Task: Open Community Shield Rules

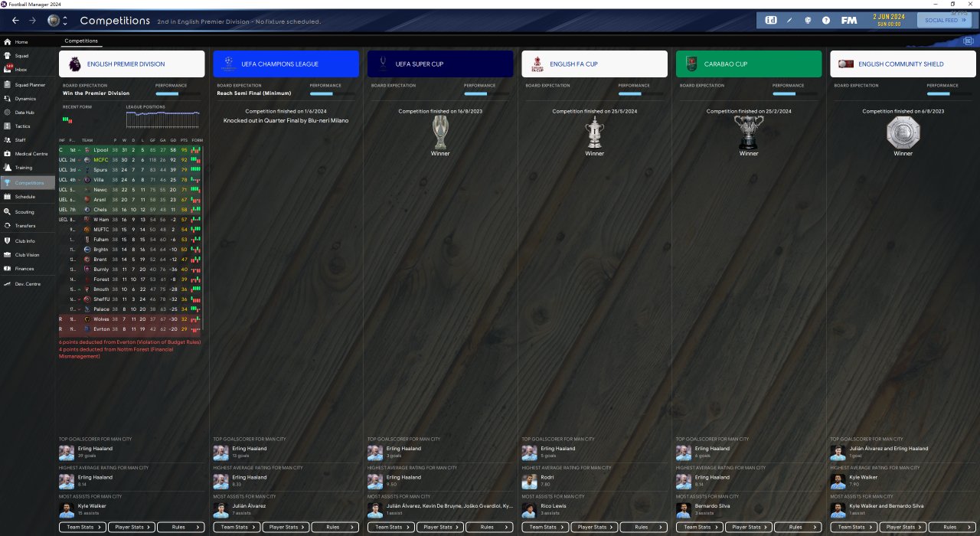Action: (x=952, y=527)
